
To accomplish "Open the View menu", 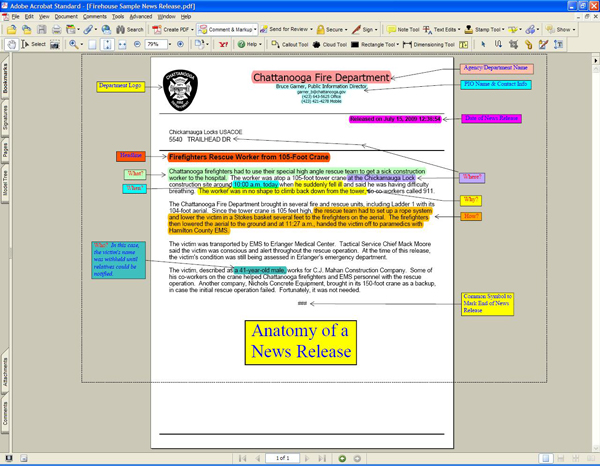I will pos(44,16).
